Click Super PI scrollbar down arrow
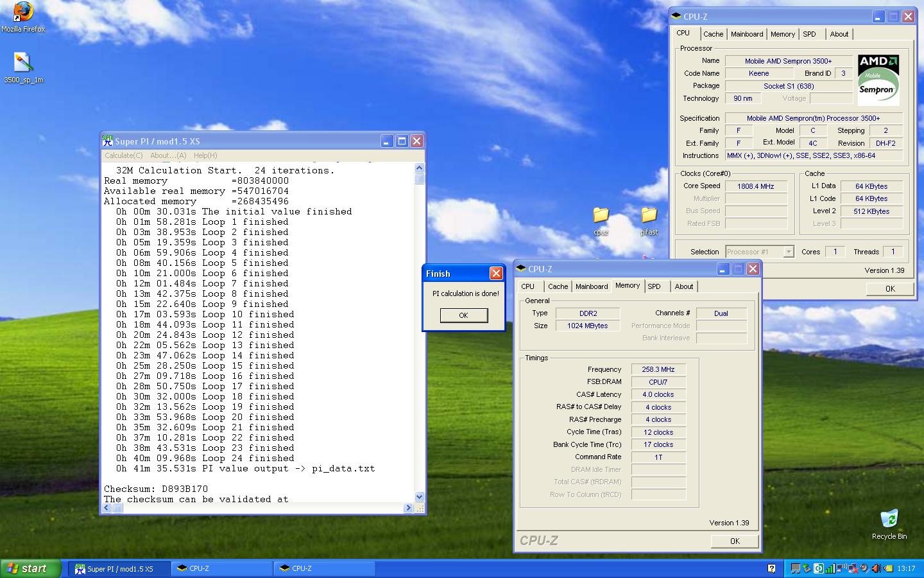The image size is (924, 578). tap(420, 496)
